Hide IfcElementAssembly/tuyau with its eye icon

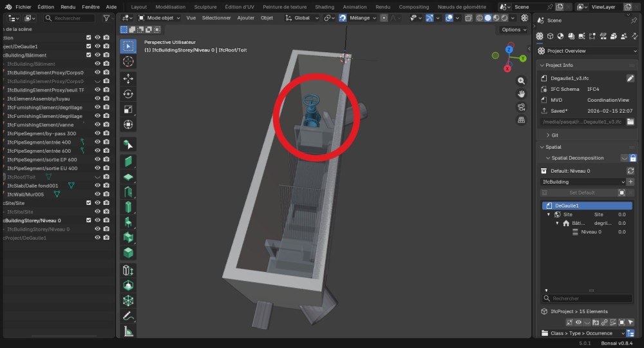tap(98, 99)
